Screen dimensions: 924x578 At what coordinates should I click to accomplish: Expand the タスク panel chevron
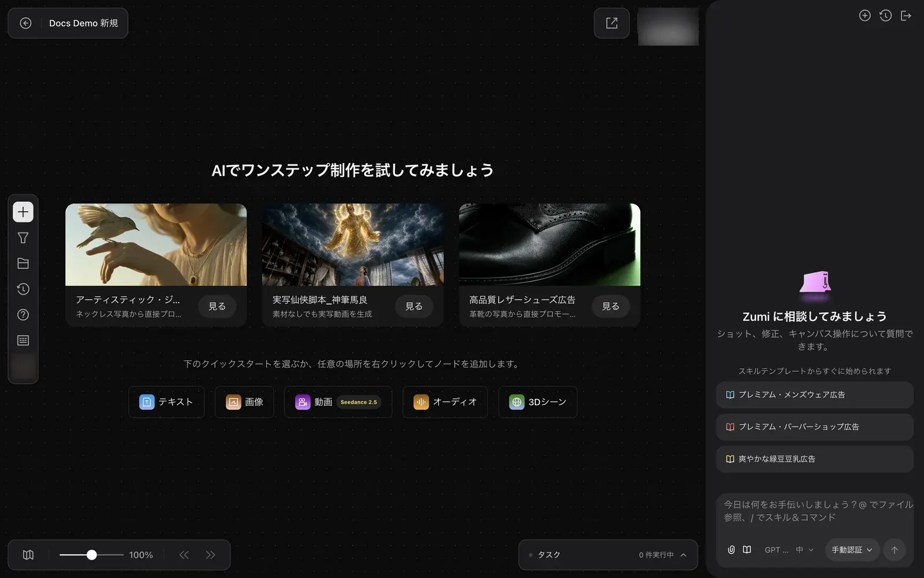coord(684,555)
